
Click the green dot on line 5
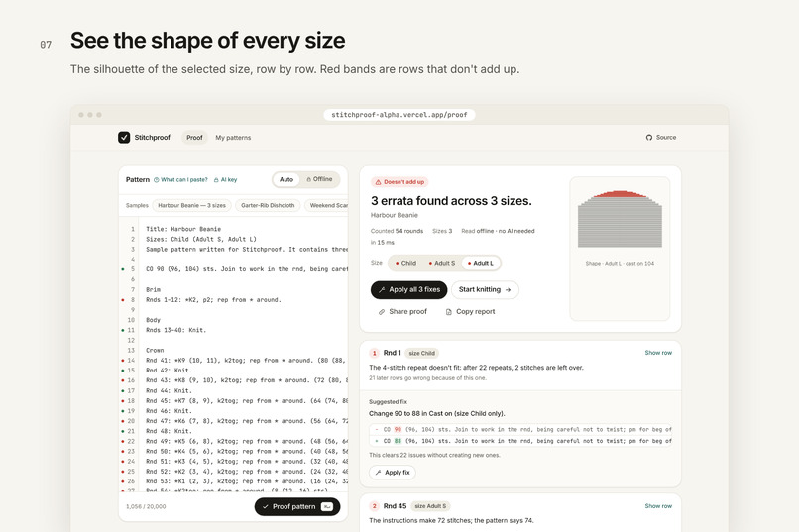pos(123,269)
